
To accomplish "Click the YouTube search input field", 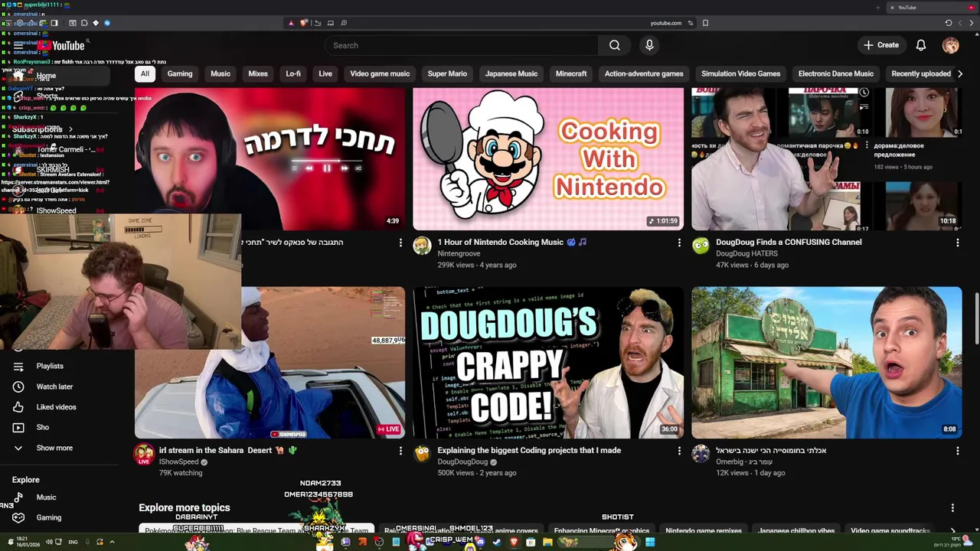I will click(x=462, y=45).
